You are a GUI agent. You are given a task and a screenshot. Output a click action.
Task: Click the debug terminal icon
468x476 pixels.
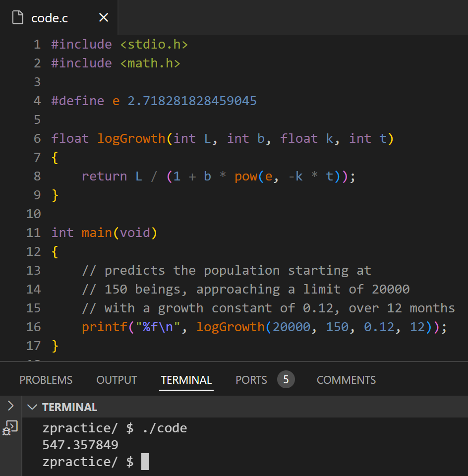[x=10, y=428]
